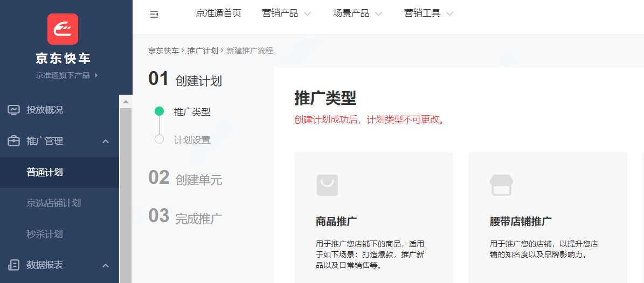644x283 pixels.
Task: Click the description under 商品推广
Action: [370, 254]
